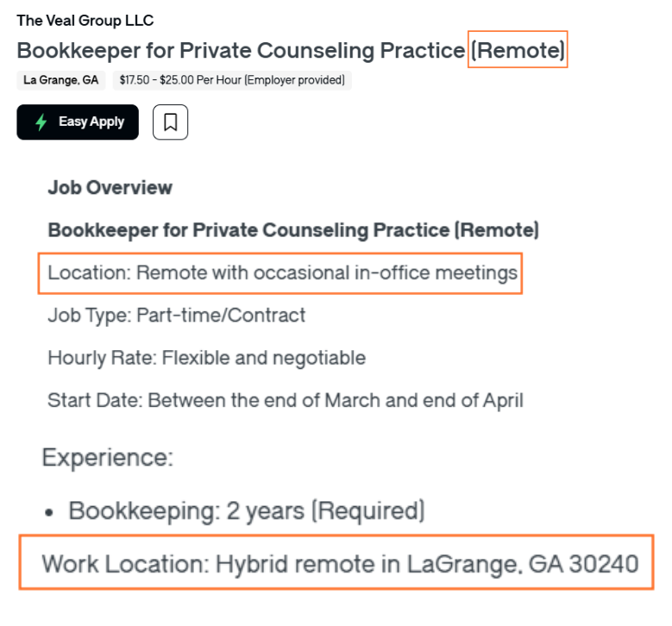This screenshot has width=672, height=626.
Task: Click the Hourly Rate: Flexible and negotiable line
Action: pyautogui.click(x=206, y=358)
